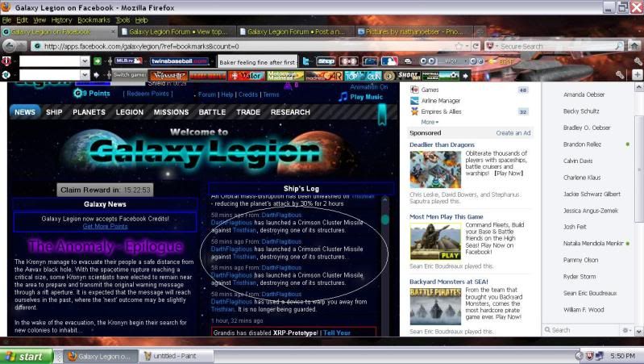The width and height of the screenshot is (644, 364).
Task: Expand the More apps list in sidebar
Action: [x=430, y=122]
